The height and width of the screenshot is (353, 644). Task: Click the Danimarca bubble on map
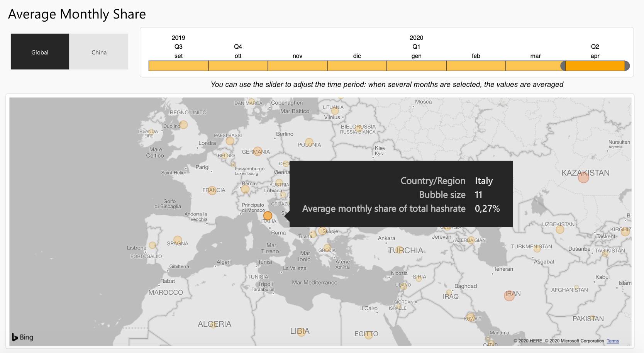point(252,102)
